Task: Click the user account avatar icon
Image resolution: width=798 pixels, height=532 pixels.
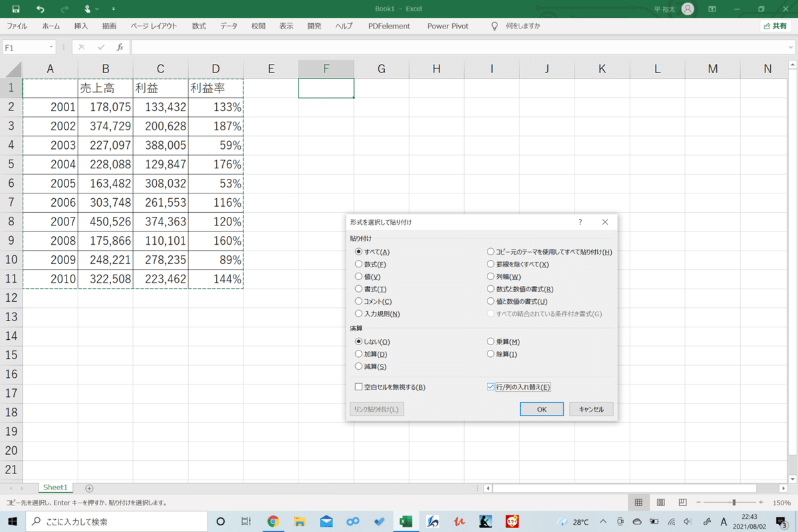Action: [x=688, y=9]
